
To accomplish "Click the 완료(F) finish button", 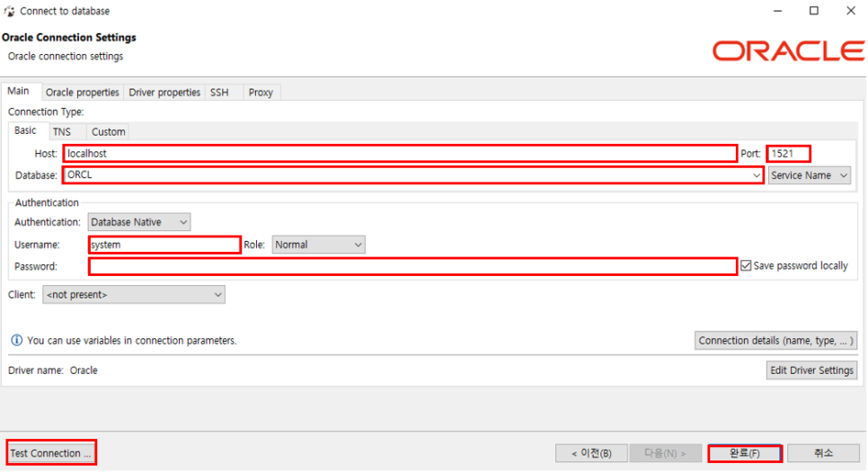I will coord(745,453).
